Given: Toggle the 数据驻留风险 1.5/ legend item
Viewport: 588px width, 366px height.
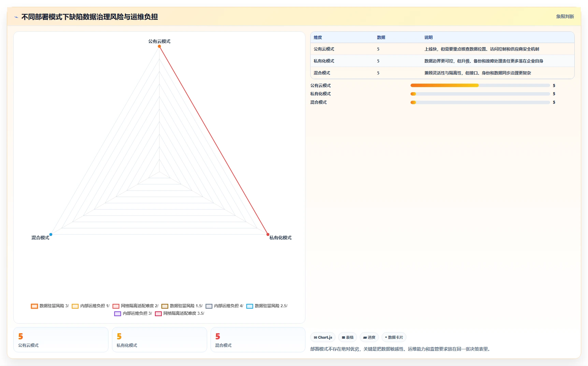Looking at the screenshot, I should coord(182,306).
